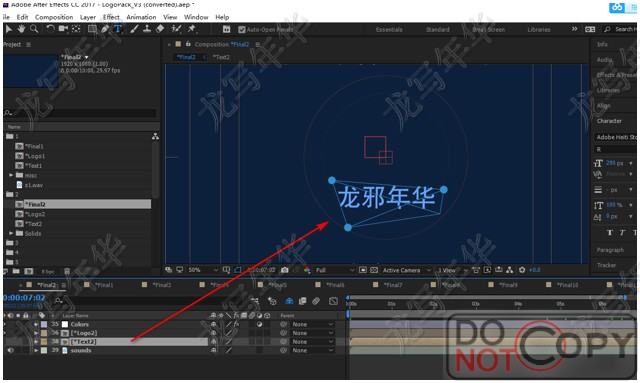Click the snapshot camera icon in viewer

coord(285,270)
